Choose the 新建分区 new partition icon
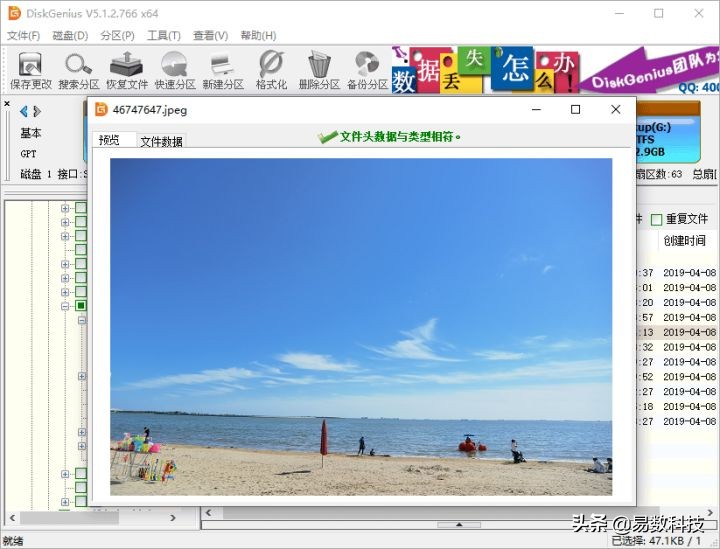720x549 pixels. [x=223, y=70]
